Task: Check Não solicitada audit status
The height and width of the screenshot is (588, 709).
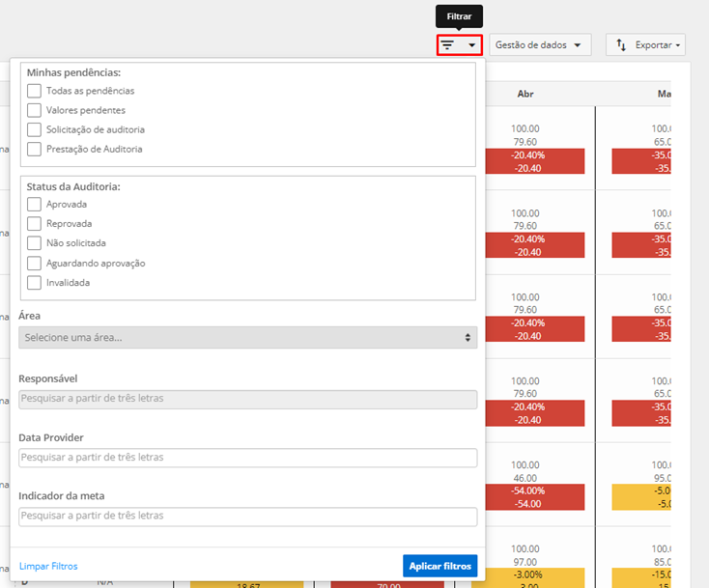Action: coord(35,243)
